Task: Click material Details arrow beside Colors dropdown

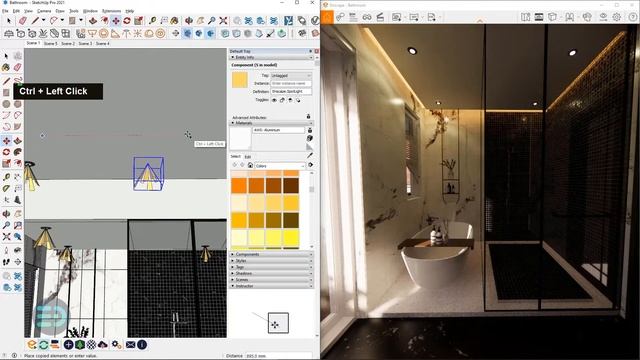Action: [311, 165]
